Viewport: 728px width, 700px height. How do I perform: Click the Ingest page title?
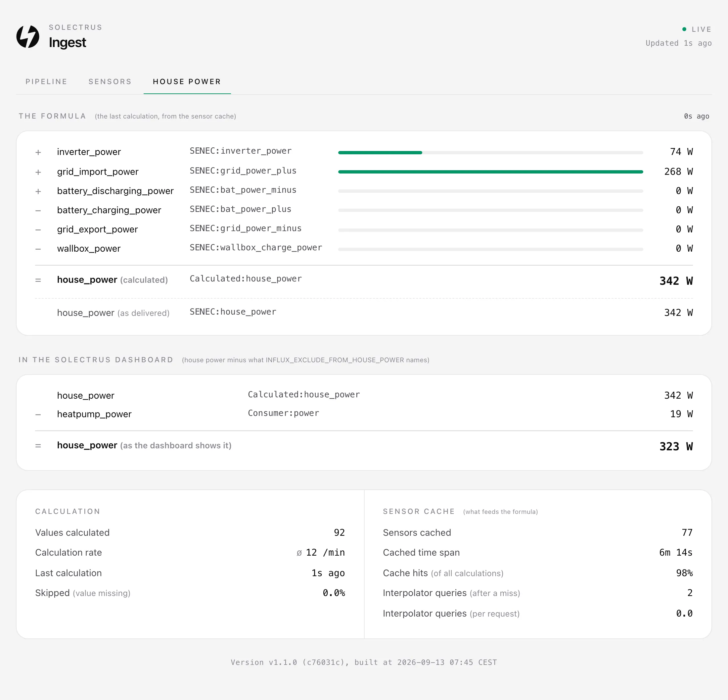(x=67, y=42)
